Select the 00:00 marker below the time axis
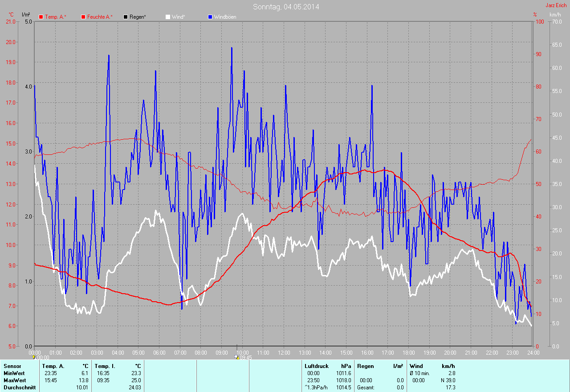This screenshot has height=392, width=570. [x=41, y=357]
